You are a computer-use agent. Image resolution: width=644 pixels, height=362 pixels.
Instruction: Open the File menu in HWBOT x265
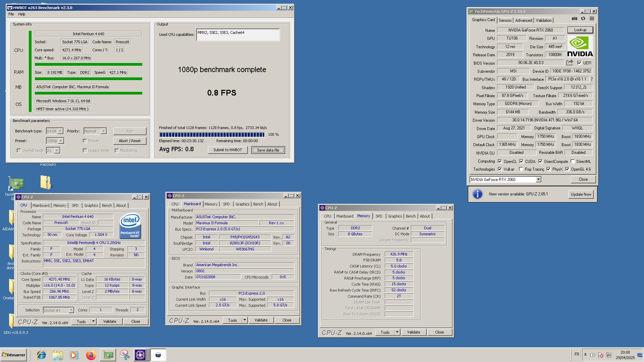click(11, 14)
